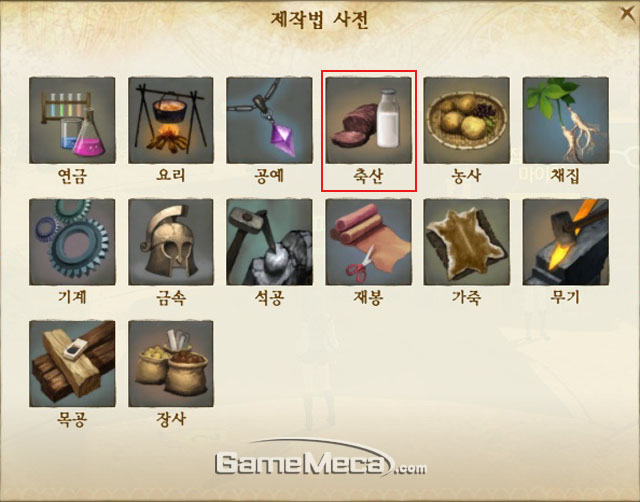Click the GameMeca.com watermark logo
This screenshot has width=640, height=502.
[x=321, y=458]
